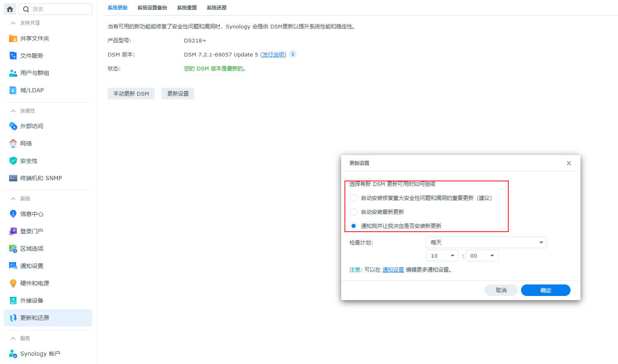The image size is (618, 364).
Task: Collapse the Services (服务) section
Action: click(13, 338)
